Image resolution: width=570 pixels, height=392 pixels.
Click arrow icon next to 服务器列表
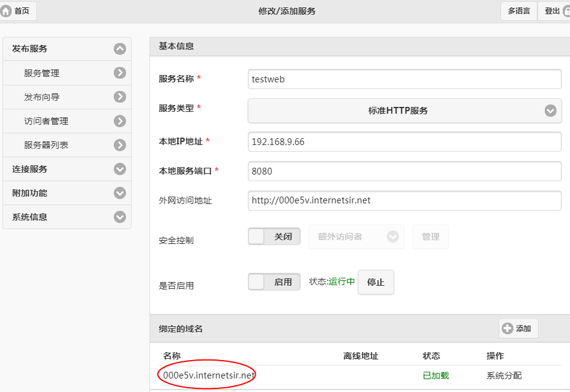click(120, 145)
